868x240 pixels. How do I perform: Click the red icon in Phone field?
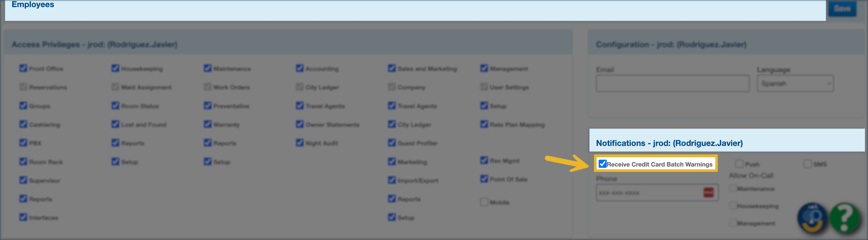pos(708,192)
